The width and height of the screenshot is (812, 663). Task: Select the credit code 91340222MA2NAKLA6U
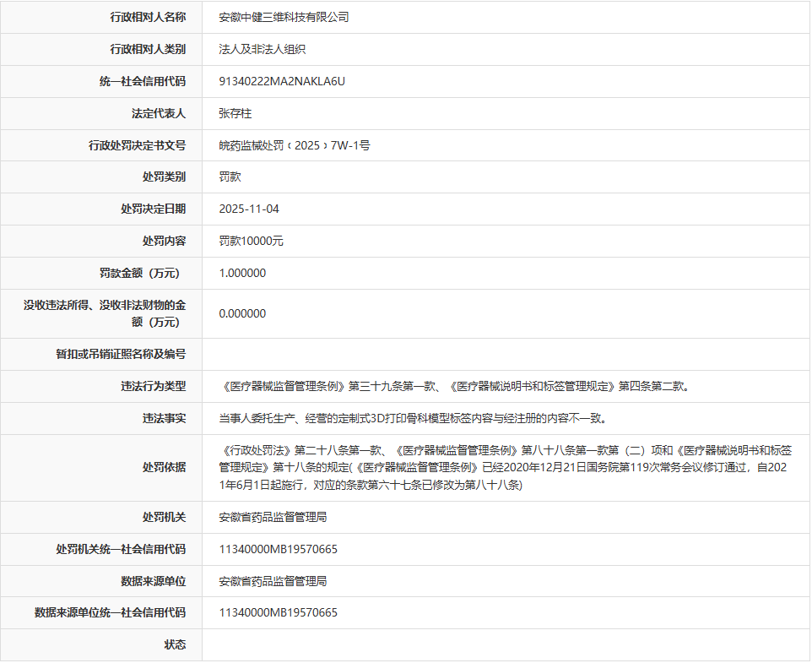tap(282, 81)
